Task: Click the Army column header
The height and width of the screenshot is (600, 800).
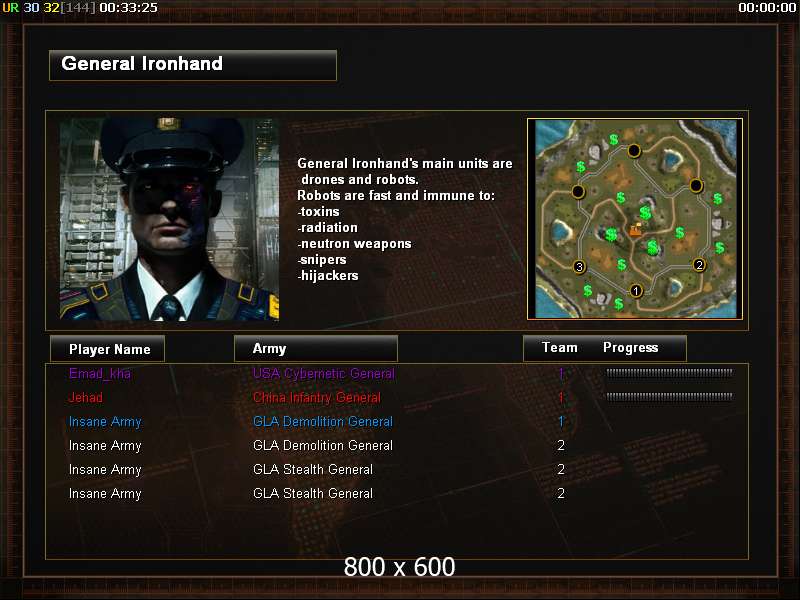Action: click(x=316, y=348)
